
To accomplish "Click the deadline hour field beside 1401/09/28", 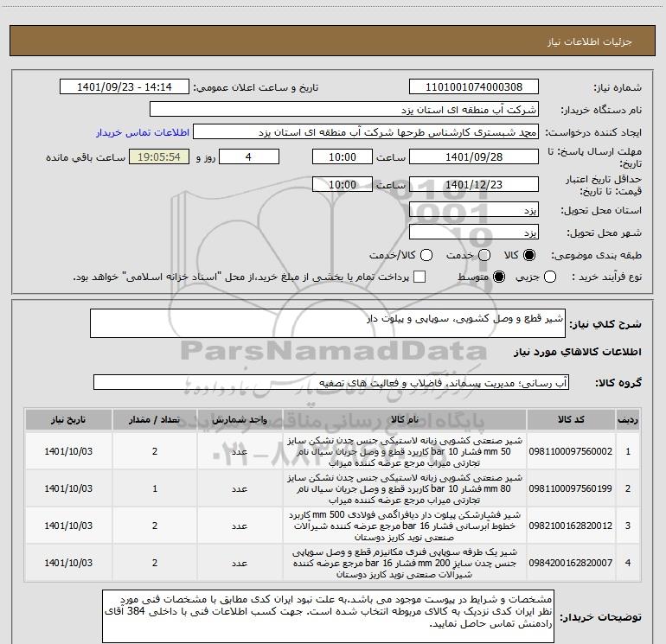I will click(x=343, y=156).
